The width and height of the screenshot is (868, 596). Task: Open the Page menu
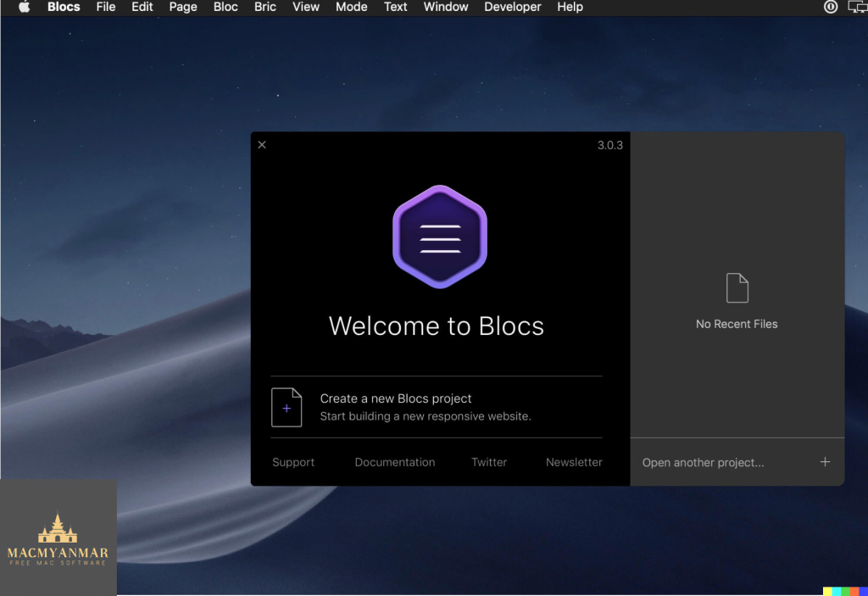pos(183,7)
